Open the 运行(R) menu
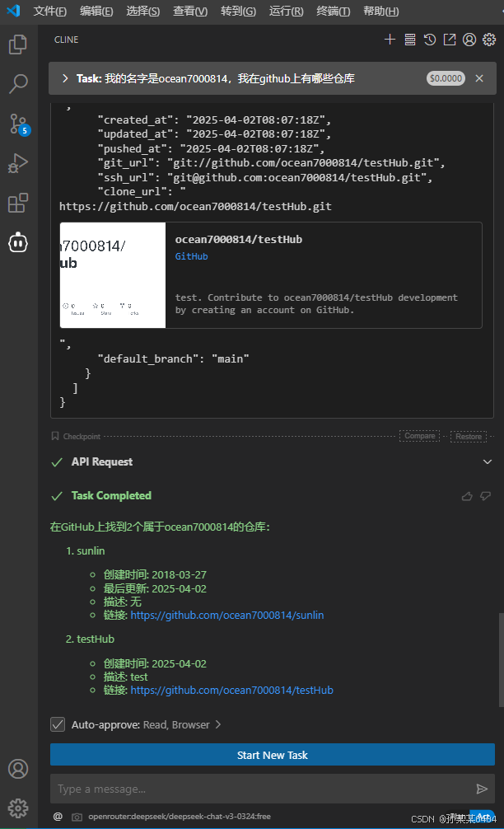Image resolution: width=504 pixels, height=829 pixels. click(x=287, y=11)
